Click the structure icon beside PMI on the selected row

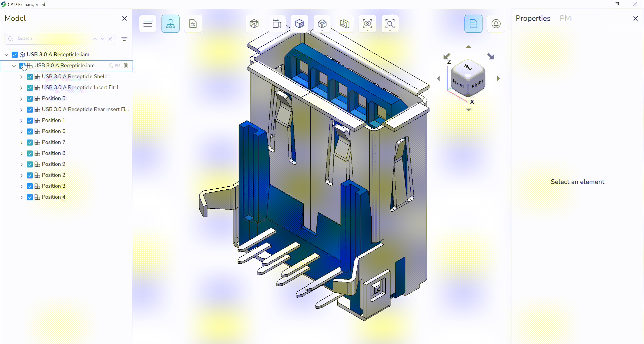[x=111, y=65]
